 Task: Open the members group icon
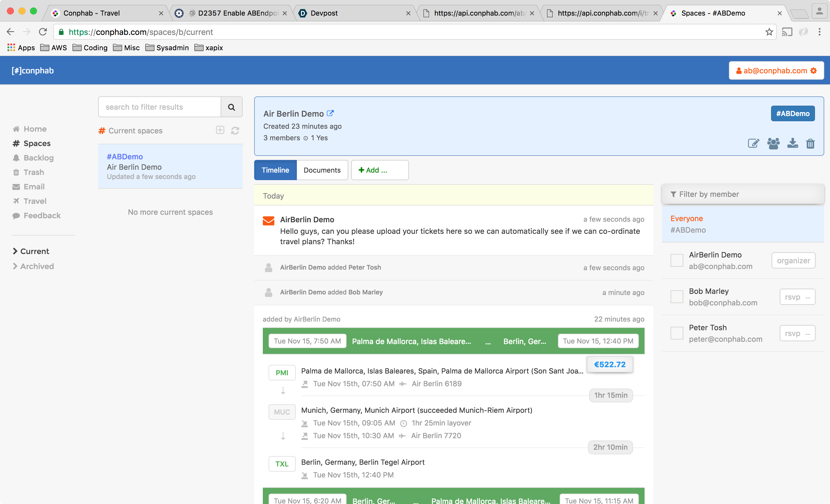click(773, 143)
